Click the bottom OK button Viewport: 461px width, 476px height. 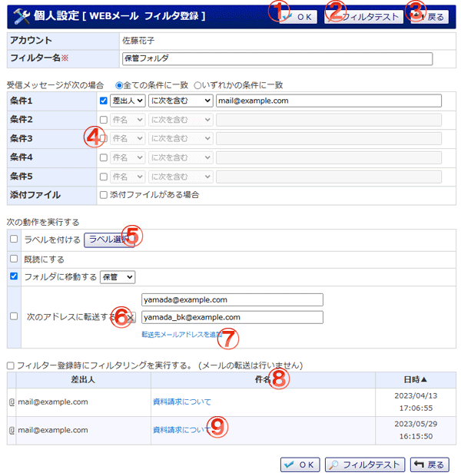pos(300,464)
